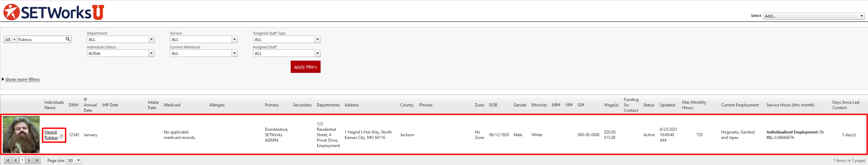
Task: Go to first page pager arrow
Action: [x=8, y=160]
